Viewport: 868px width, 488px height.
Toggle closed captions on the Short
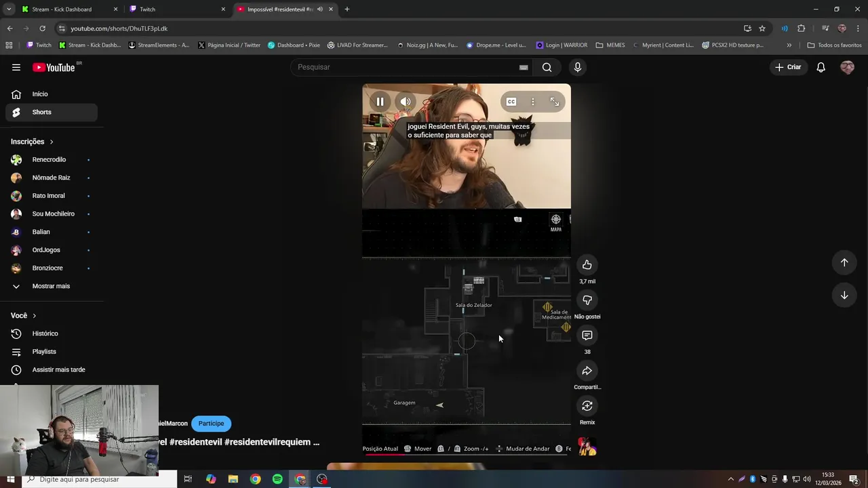511,102
